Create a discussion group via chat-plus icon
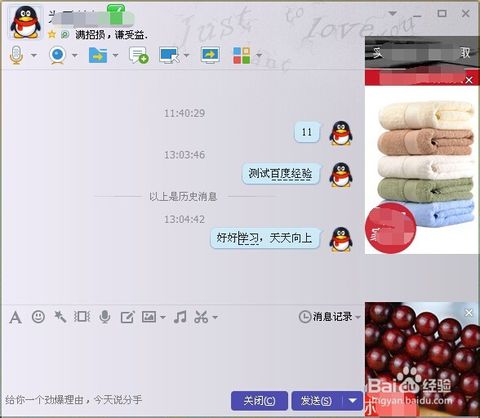The width and height of the screenshot is (480, 418). (x=139, y=55)
